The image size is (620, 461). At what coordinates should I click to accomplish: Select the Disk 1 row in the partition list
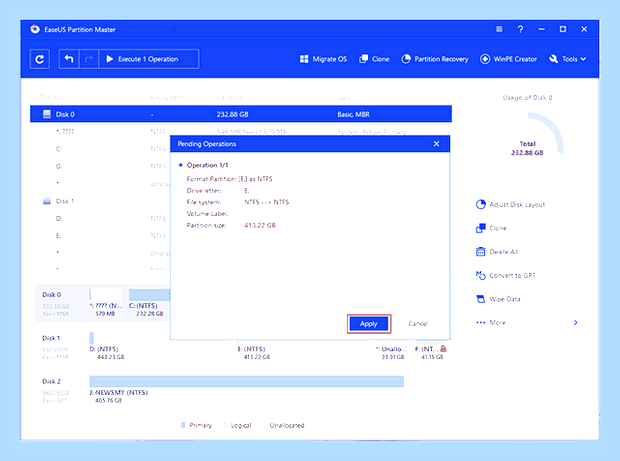point(100,201)
